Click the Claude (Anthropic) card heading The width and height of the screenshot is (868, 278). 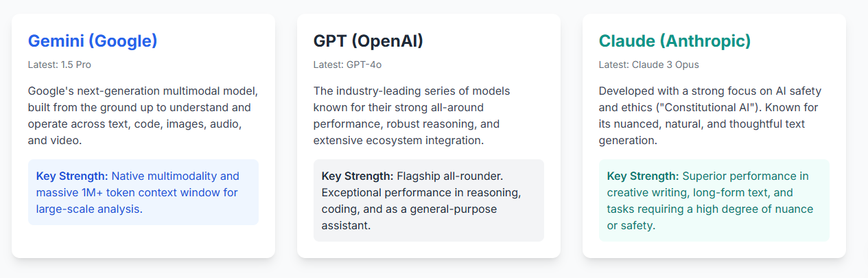pyautogui.click(x=675, y=41)
